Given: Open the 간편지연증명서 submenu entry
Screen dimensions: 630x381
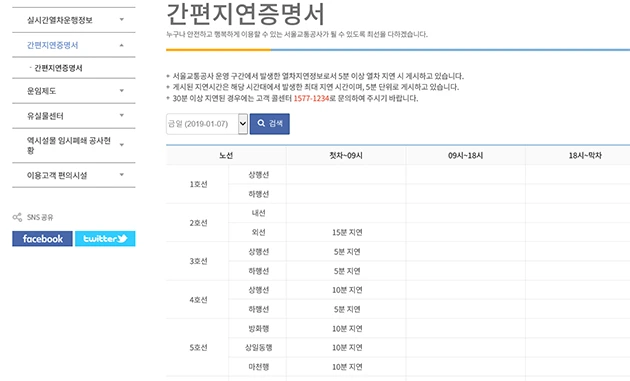Looking at the screenshot, I should click(58, 68).
